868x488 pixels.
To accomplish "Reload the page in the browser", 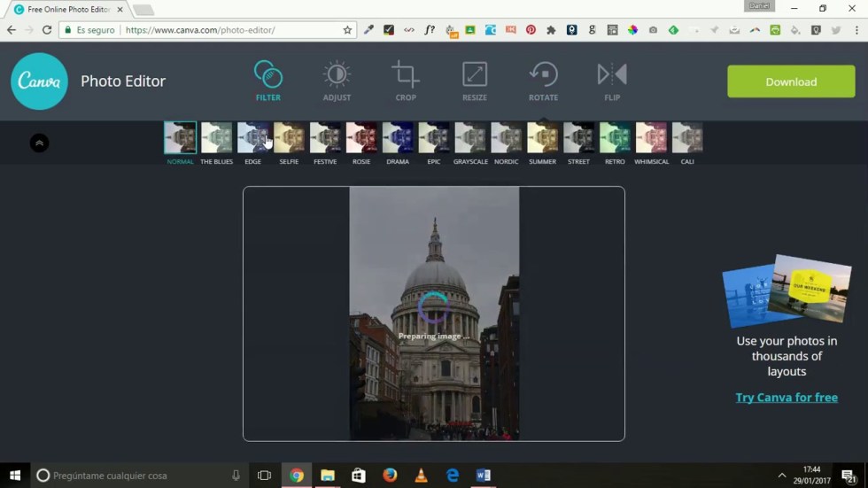I will [46, 30].
